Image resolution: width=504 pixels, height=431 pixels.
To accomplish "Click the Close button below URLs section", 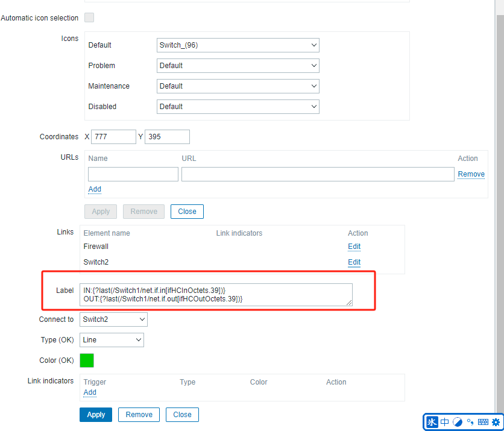I will click(187, 212).
